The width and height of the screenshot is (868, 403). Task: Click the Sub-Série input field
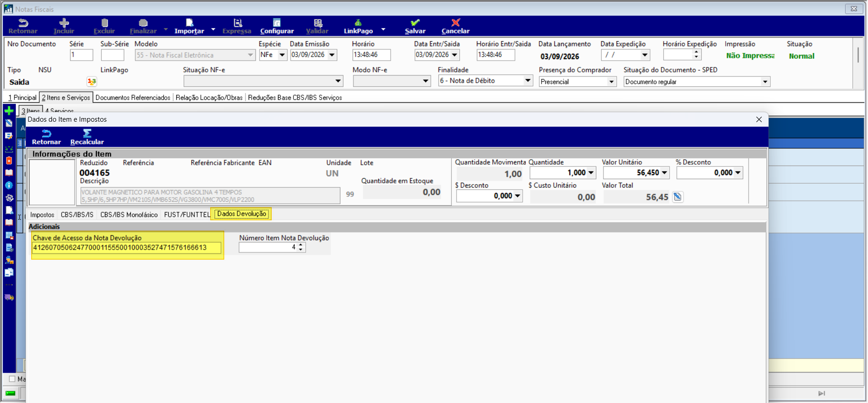pos(112,55)
